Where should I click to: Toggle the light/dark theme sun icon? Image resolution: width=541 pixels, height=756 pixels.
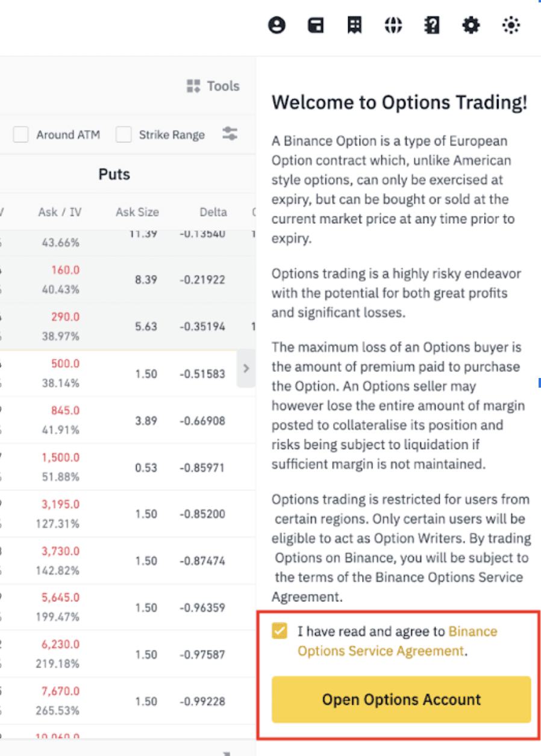click(x=511, y=25)
